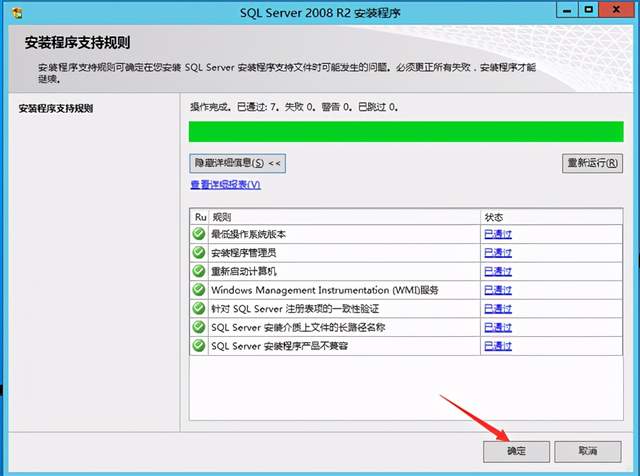Collapse details with 隐藏详细信息(S) button
This screenshot has height=476, width=640.
pos(238,163)
